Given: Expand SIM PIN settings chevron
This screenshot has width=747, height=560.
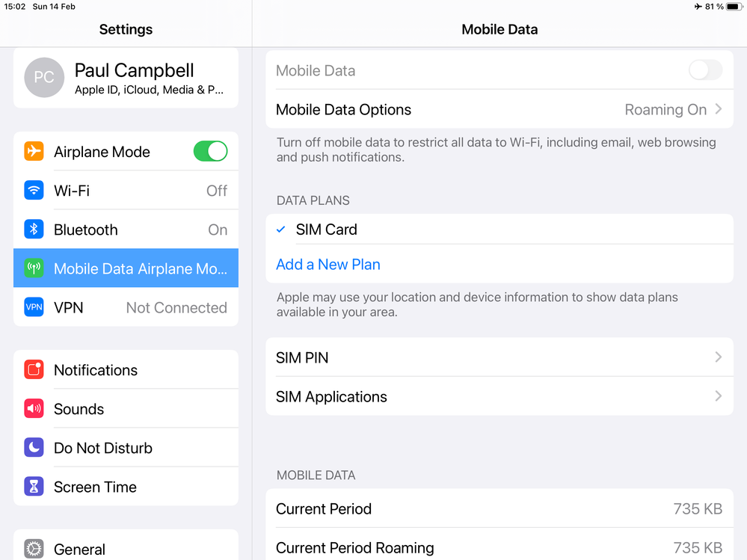Looking at the screenshot, I should click(x=718, y=357).
